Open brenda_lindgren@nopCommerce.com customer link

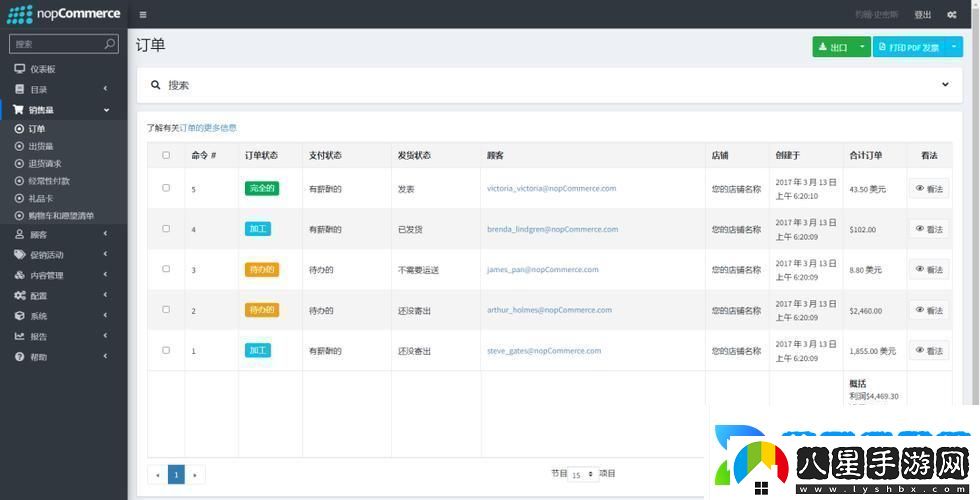pos(552,229)
